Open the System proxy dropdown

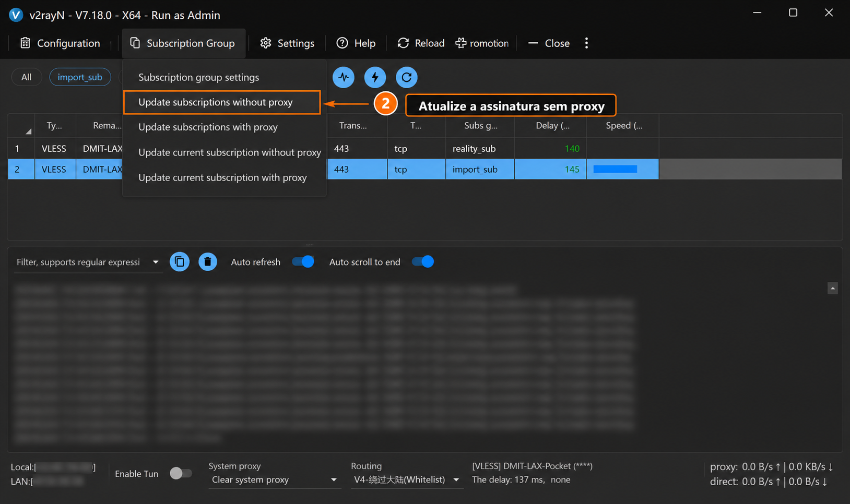[x=274, y=480]
